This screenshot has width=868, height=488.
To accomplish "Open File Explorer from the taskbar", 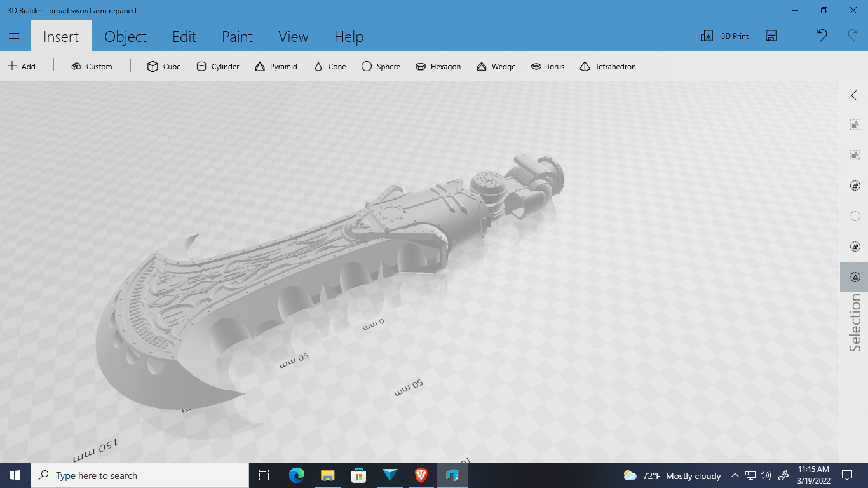I will coord(328,475).
